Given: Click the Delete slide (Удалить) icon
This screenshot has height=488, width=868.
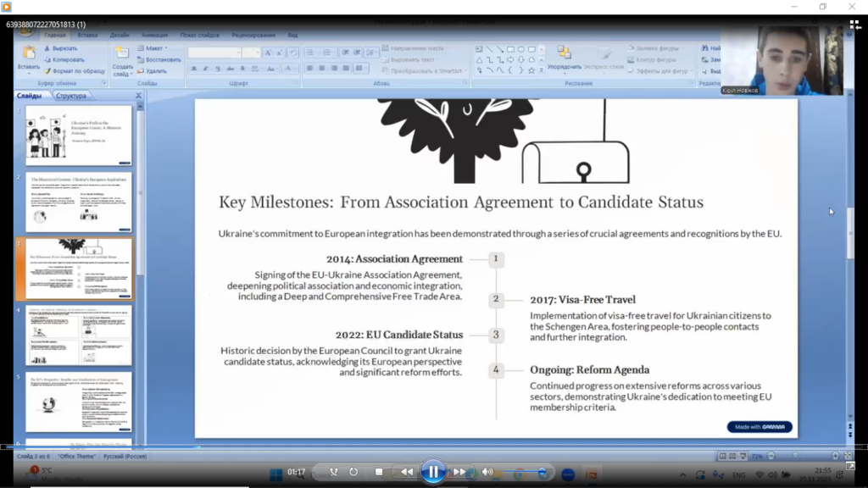Looking at the screenshot, I should [x=141, y=71].
